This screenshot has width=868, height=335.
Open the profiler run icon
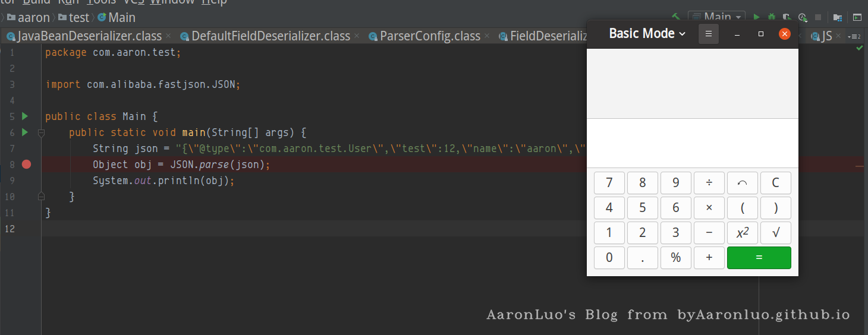(802, 17)
